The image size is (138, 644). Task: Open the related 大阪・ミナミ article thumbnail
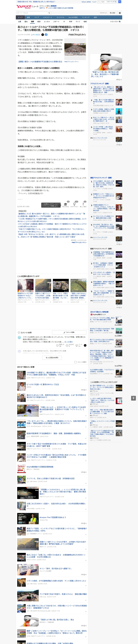(x=61, y=285)
